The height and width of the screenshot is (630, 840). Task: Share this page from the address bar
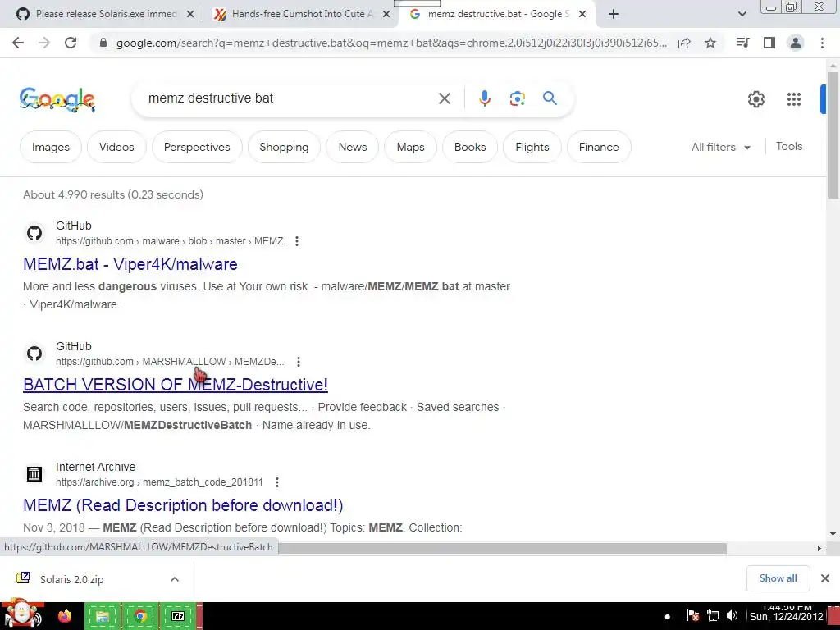click(x=684, y=43)
